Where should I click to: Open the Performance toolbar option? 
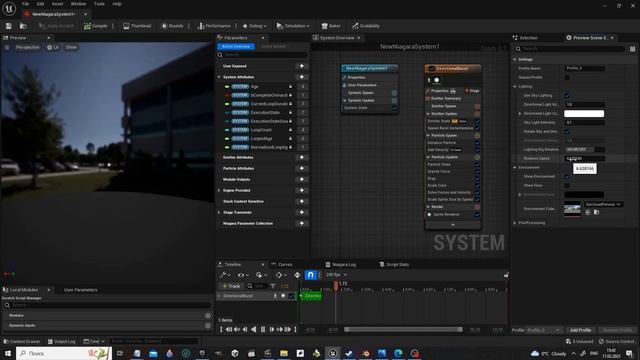tap(214, 26)
